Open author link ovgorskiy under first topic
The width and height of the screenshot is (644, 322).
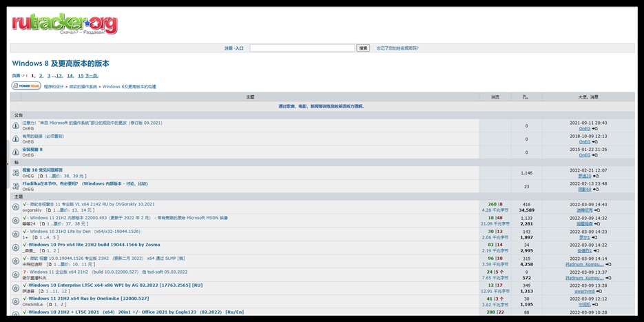32,210
